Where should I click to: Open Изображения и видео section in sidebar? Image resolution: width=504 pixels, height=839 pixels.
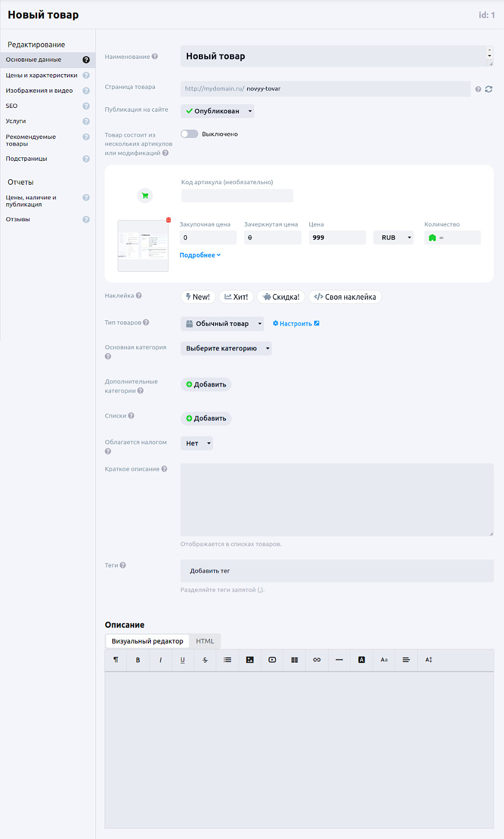point(39,91)
